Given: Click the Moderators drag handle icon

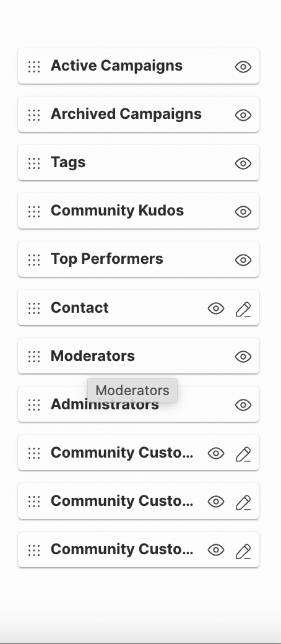Looking at the screenshot, I should [34, 357].
